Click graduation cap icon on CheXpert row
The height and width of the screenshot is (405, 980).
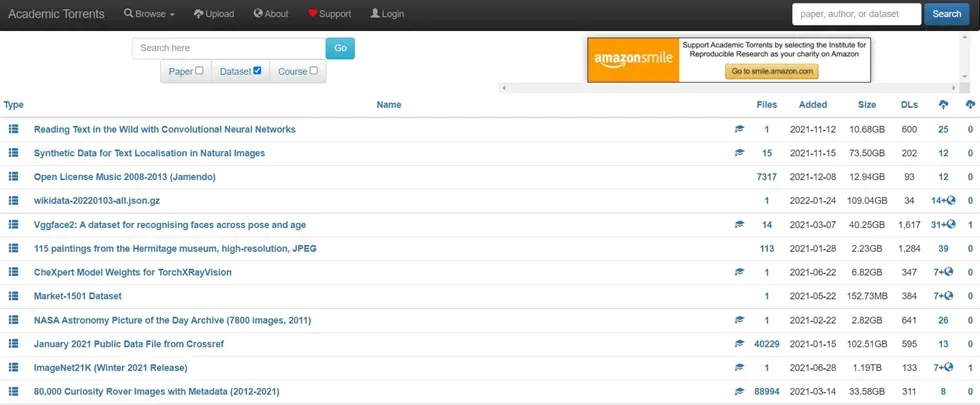click(x=740, y=272)
